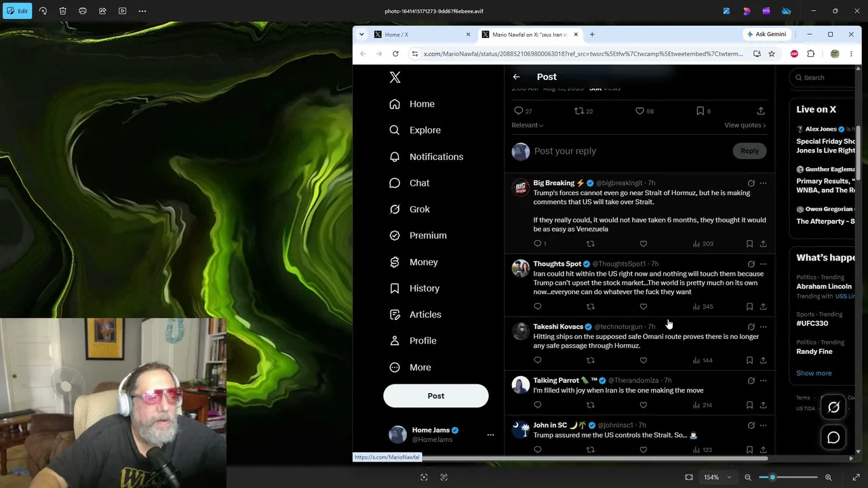Share the photo from Photos toolbar

coord(102,11)
